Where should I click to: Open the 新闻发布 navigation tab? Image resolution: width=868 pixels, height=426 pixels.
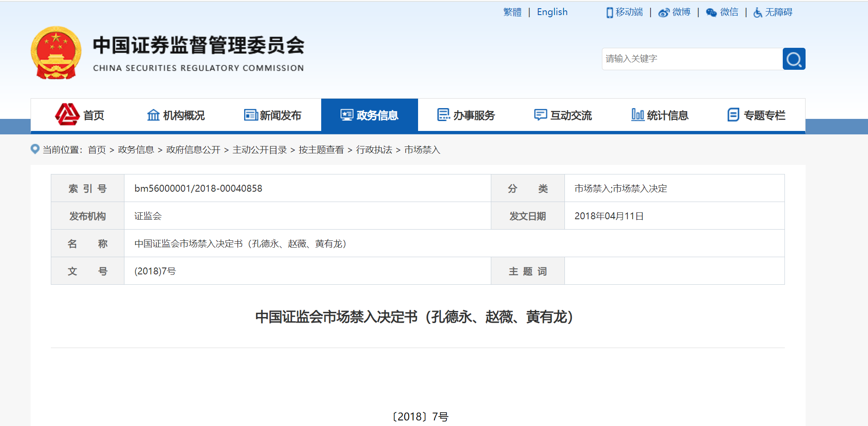point(273,115)
